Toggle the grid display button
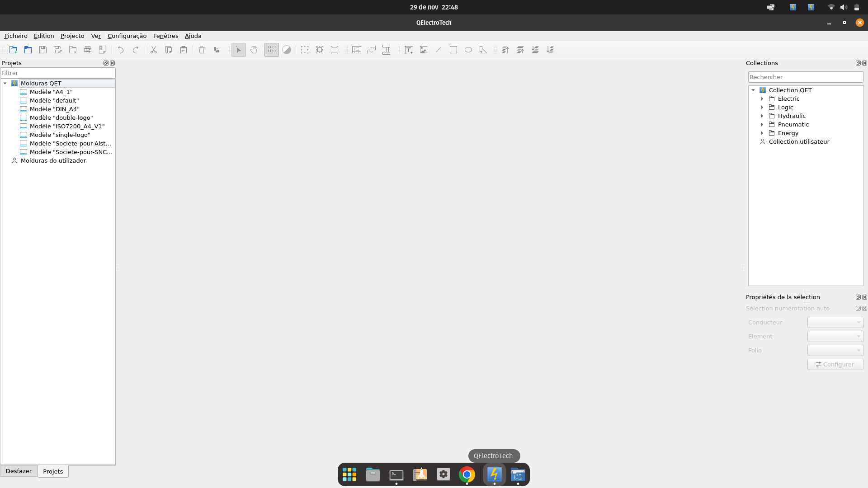Screen dimensions: 868x488 pyautogui.click(x=271, y=50)
